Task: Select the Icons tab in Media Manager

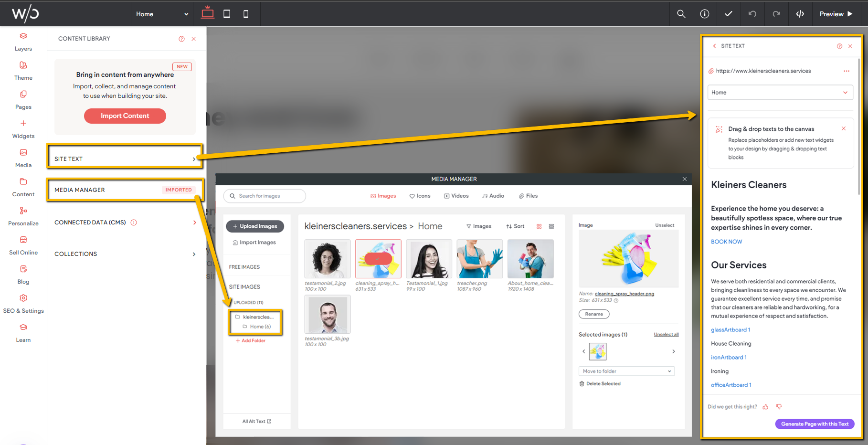Action: [x=420, y=196]
